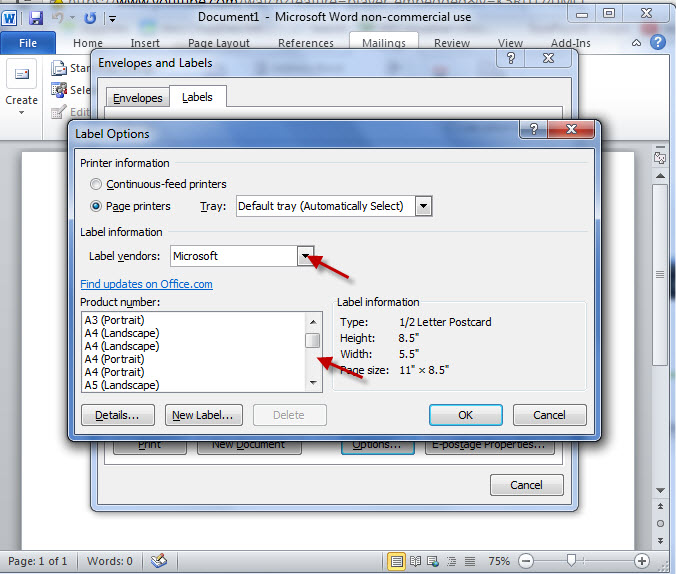Click the Zoom Out minus button
676x574 pixels.
526,561
